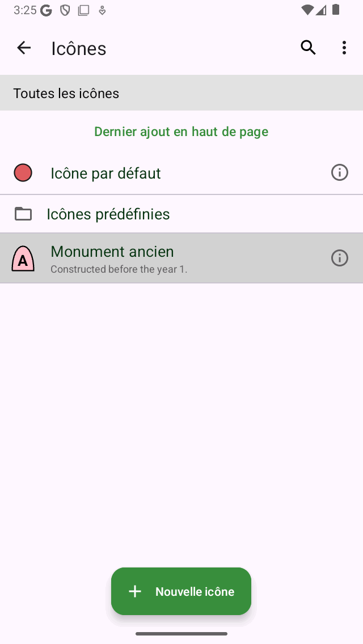Open the three-dot overflow menu
This screenshot has width=363, height=644.
point(344,48)
